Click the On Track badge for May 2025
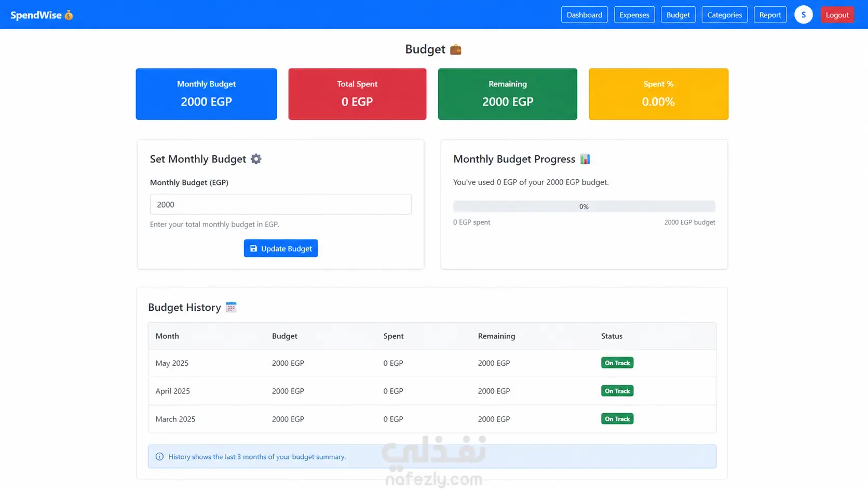 617,363
